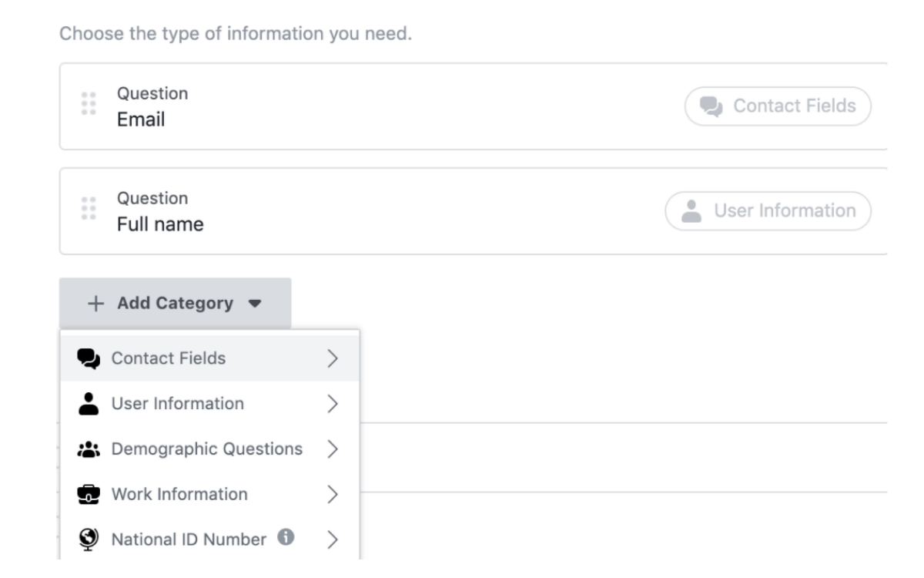Image resolution: width=924 pixels, height=578 pixels.
Task: Open the Add Category dropdown
Action: (175, 304)
